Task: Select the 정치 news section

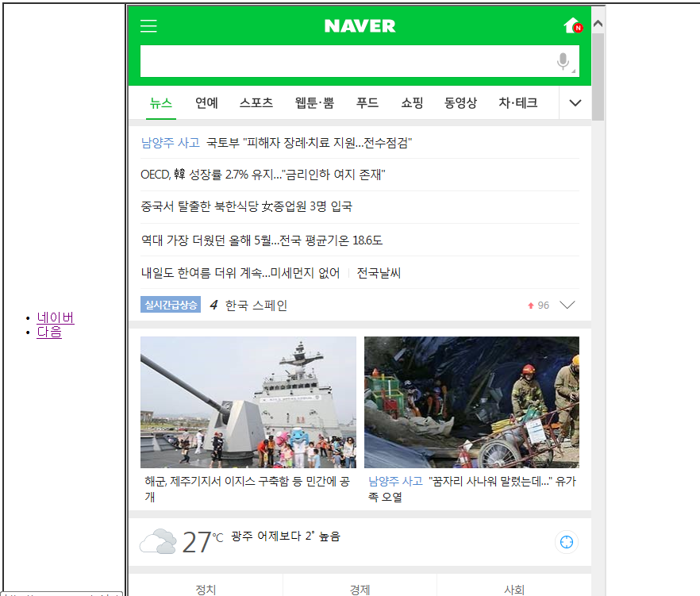Action: pyautogui.click(x=206, y=588)
